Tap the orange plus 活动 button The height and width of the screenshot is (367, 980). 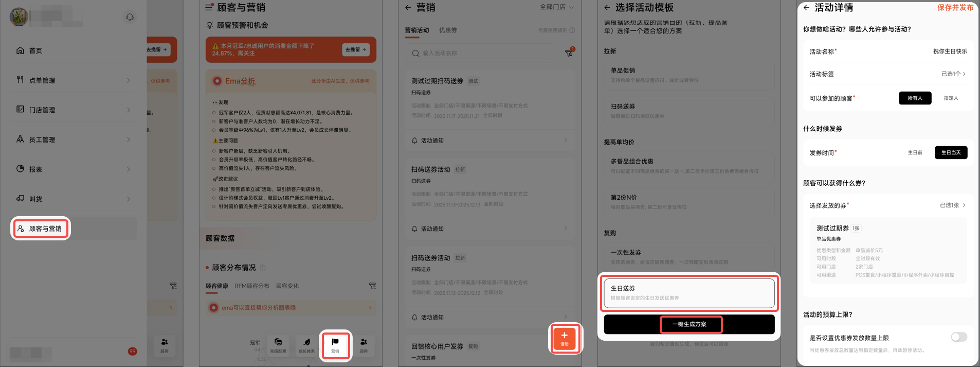point(565,338)
